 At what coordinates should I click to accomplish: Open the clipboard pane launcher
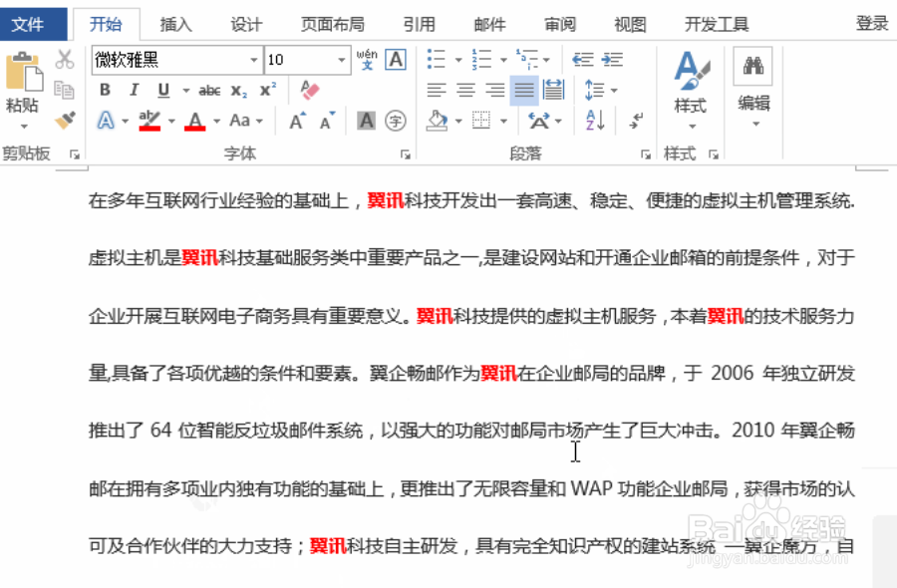[75, 154]
